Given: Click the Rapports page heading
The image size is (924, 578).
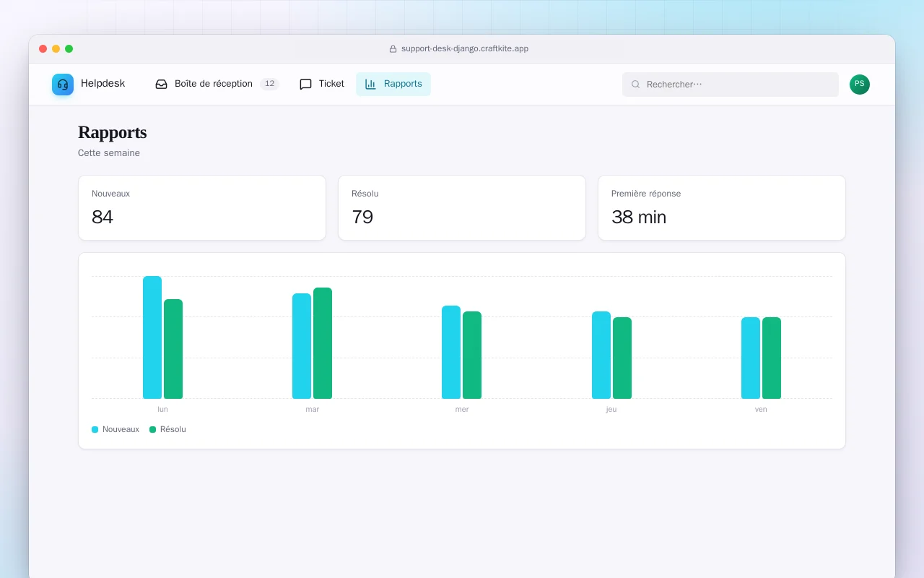Looking at the screenshot, I should click(x=112, y=132).
